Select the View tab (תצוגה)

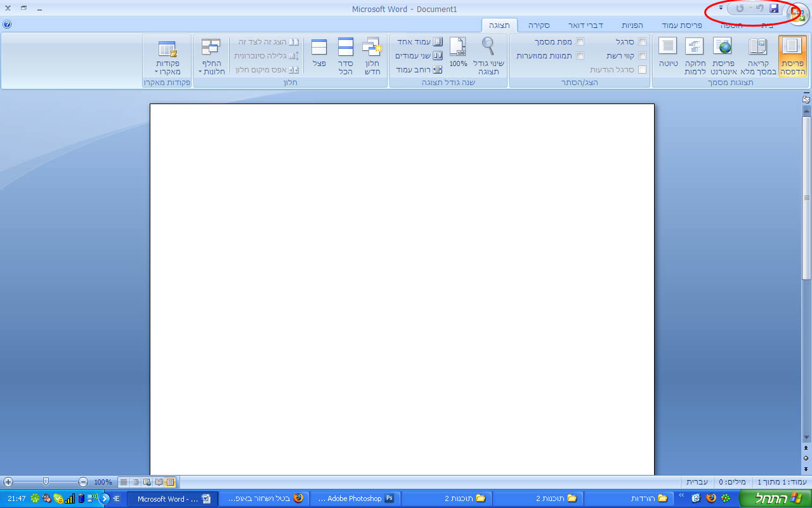coord(499,26)
